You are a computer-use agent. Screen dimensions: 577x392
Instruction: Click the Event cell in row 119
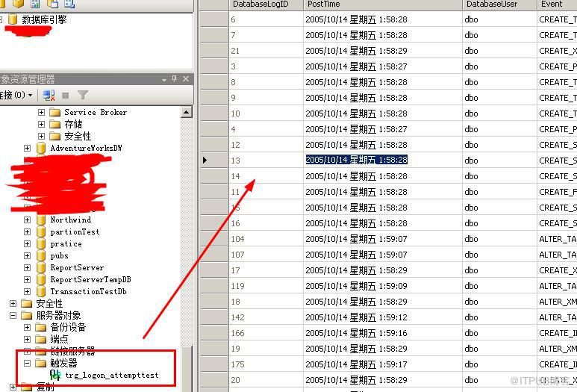[557, 286]
